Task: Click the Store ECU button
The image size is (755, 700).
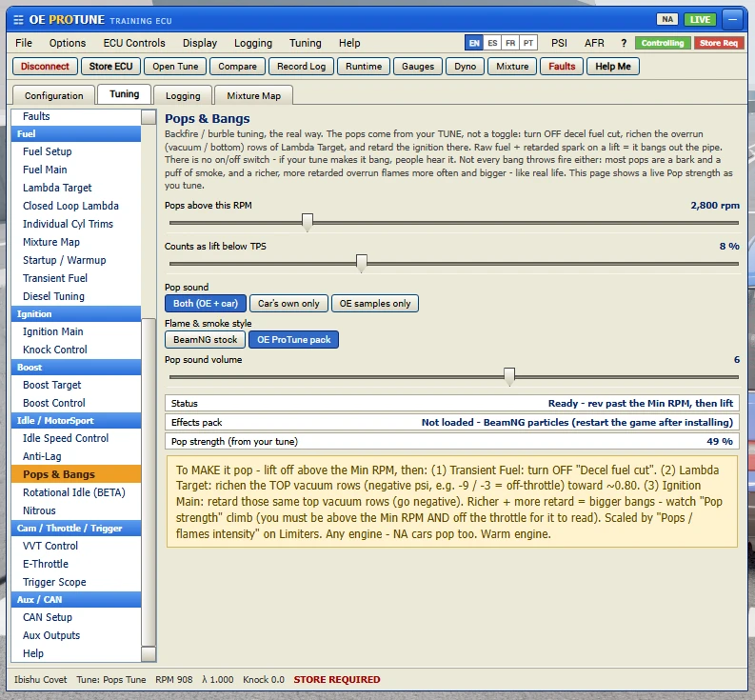Action: tap(110, 66)
